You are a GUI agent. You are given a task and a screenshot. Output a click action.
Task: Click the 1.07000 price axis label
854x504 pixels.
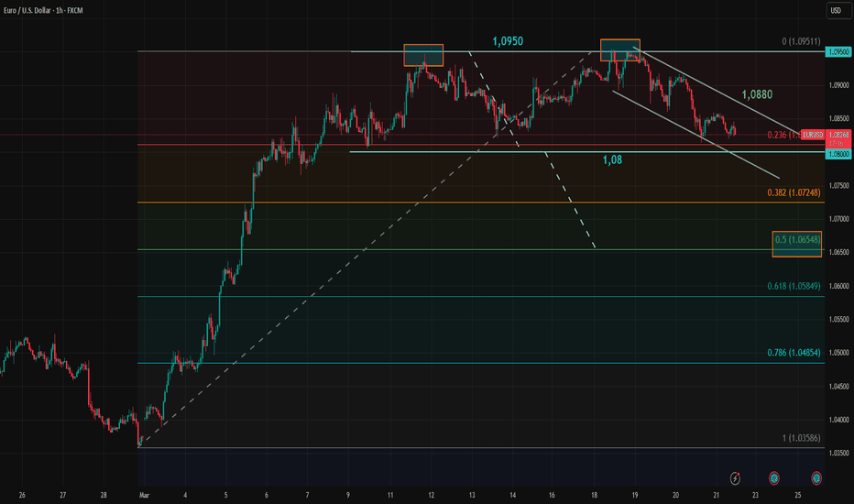tap(838, 219)
